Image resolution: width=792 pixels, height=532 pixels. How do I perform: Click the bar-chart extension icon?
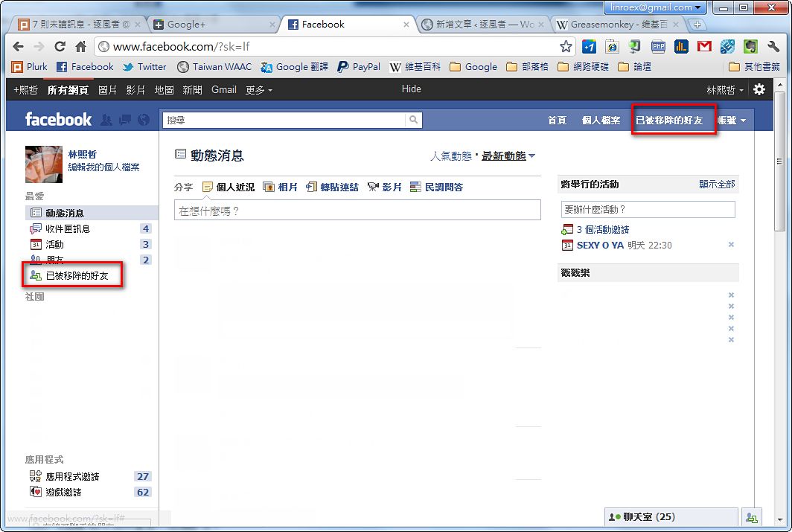click(x=681, y=46)
